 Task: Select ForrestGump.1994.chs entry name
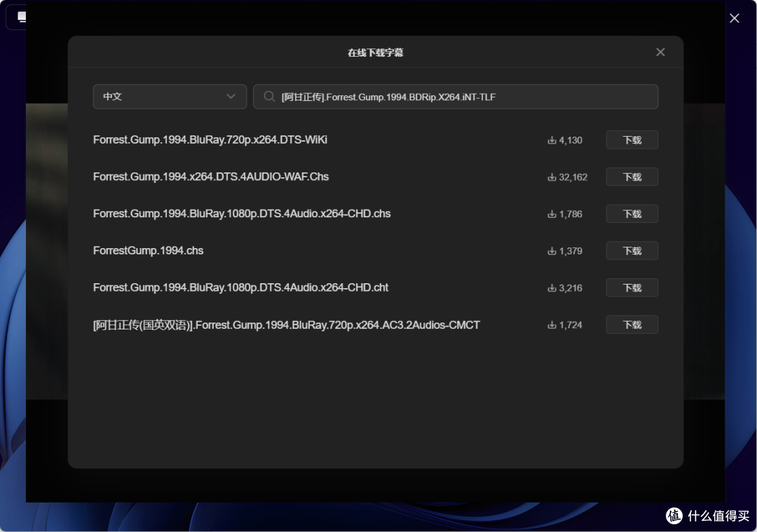click(x=148, y=251)
